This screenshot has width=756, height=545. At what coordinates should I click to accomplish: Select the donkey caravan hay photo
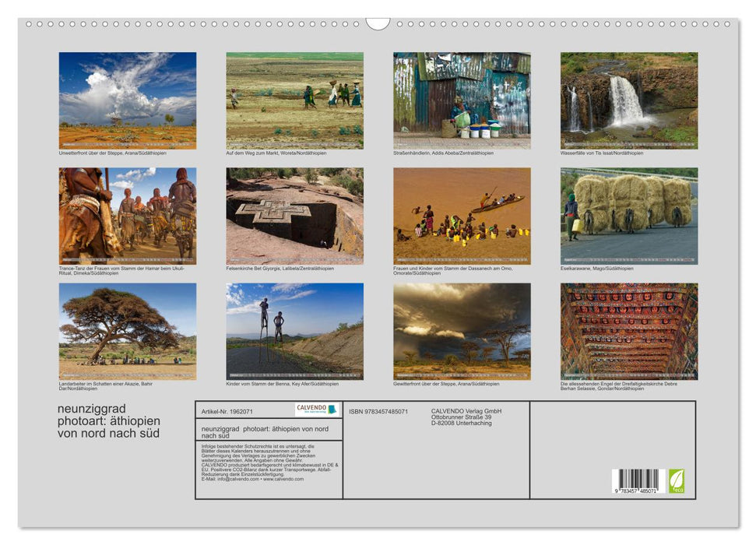(629, 216)
